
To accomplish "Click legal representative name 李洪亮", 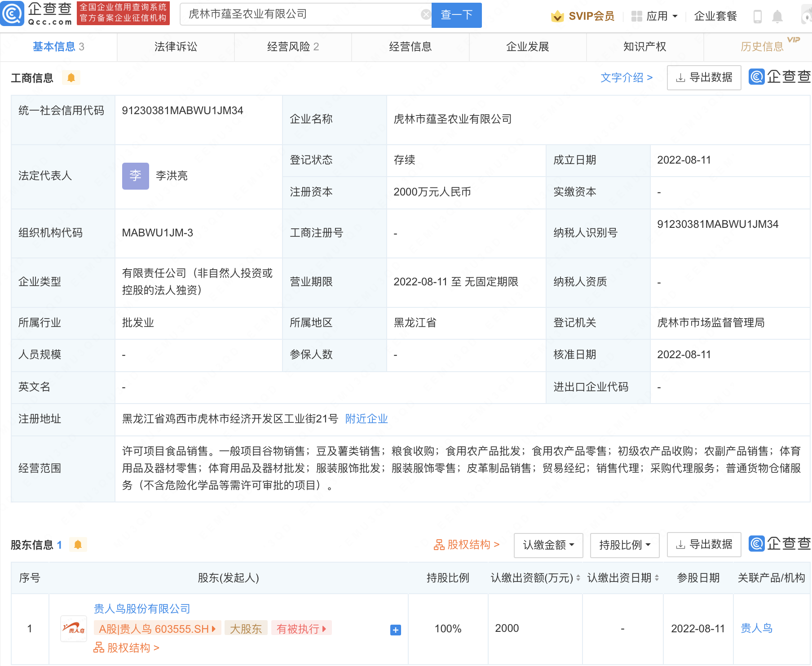I will pyautogui.click(x=172, y=176).
